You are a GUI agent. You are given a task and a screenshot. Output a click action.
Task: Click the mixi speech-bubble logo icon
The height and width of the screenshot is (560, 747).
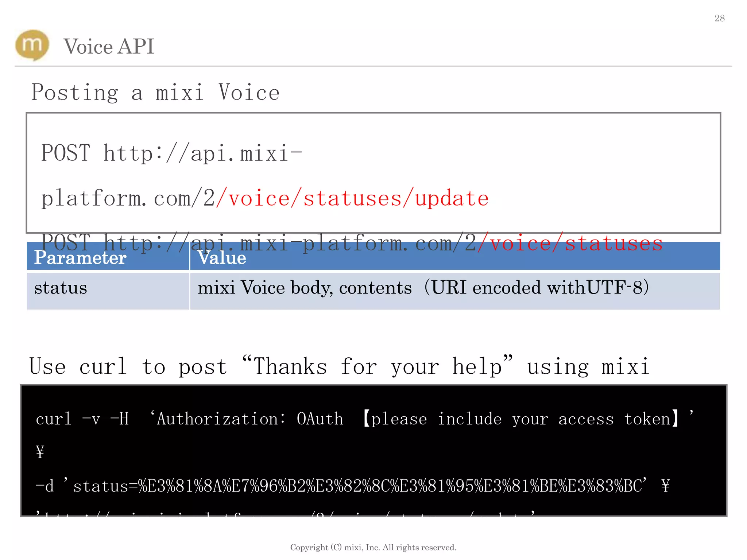(x=32, y=45)
